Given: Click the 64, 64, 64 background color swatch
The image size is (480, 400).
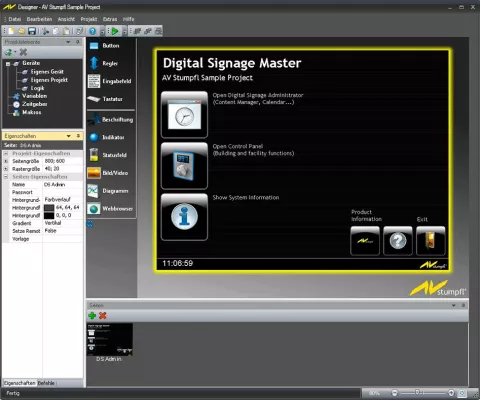Looking at the screenshot, I should coord(49,208).
